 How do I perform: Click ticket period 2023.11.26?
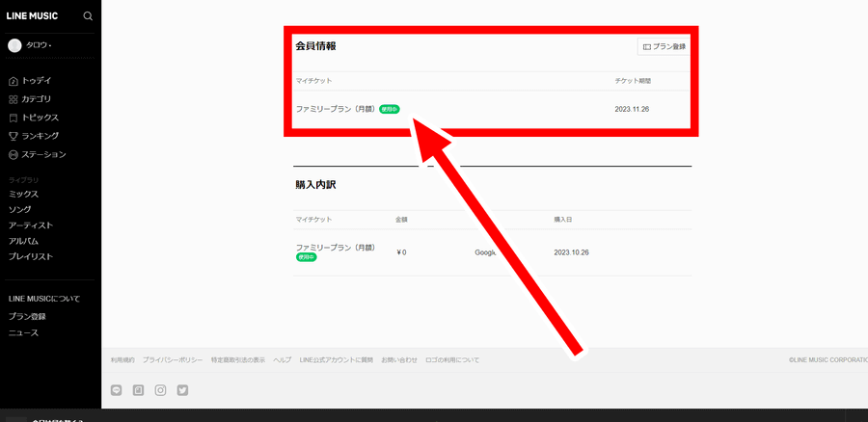(x=632, y=109)
